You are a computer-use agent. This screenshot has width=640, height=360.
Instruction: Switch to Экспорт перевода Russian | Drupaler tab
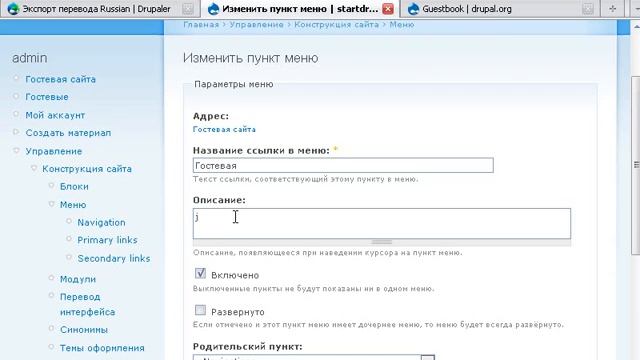pos(100,9)
